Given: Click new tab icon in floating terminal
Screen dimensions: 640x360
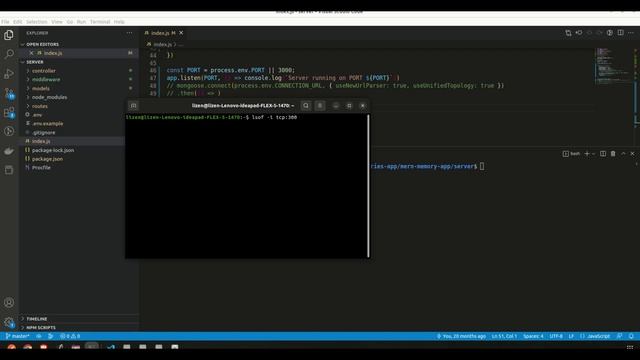Looking at the screenshot, I should tap(133, 106).
